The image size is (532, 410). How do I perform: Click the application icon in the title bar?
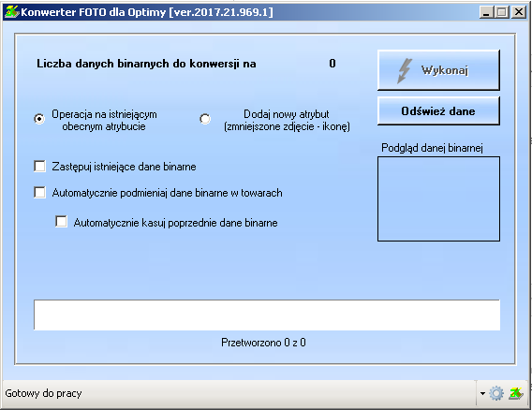12,12
